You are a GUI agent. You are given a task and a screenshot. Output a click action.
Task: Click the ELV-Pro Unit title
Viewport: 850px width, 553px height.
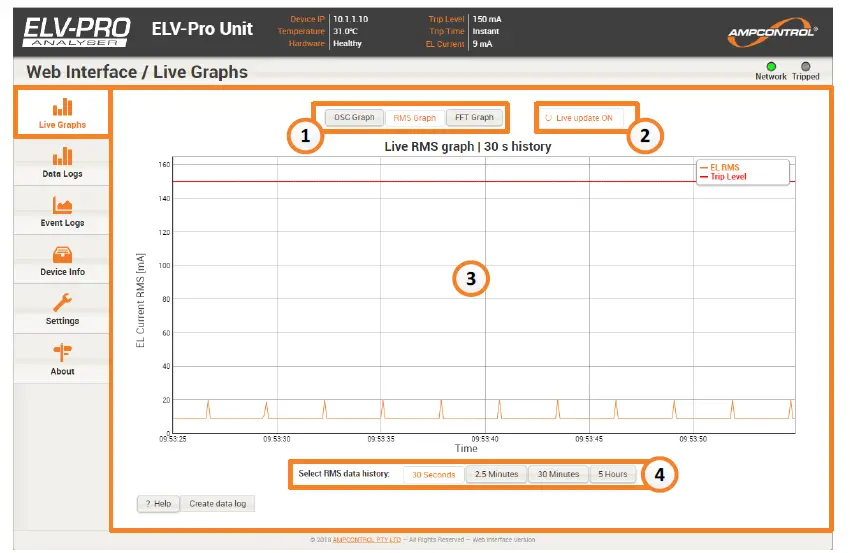click(202, 28)
